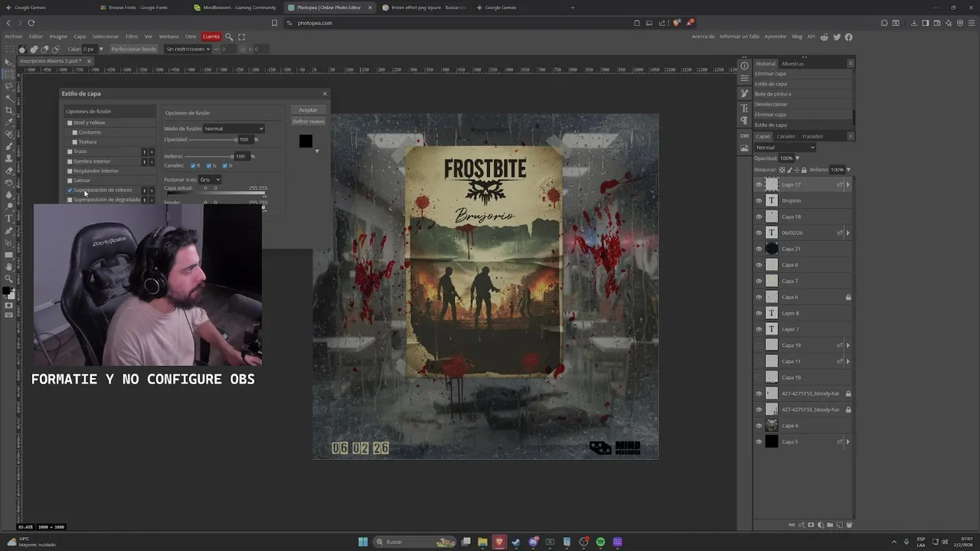Select the Clone Stamp tool
This screenshot has width=980, height=551.
tap(9, 158)
